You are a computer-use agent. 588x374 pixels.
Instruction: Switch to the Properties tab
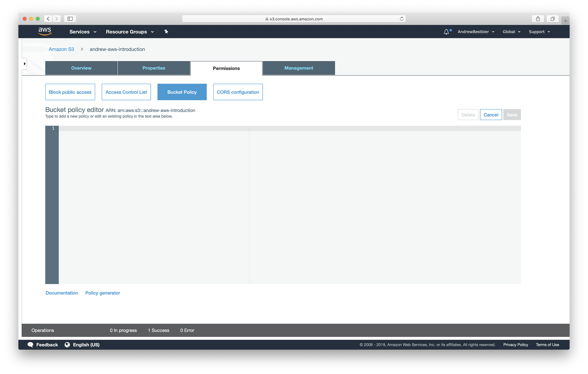point(154,68)
